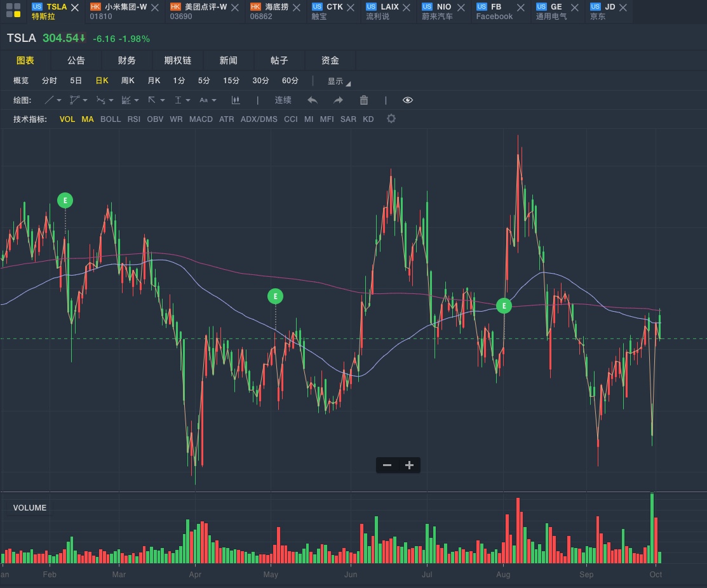Delete drawings with the trash icon
Image resolution: width=707 pixels, height=588 pixels.
click(x=364, y=100)
